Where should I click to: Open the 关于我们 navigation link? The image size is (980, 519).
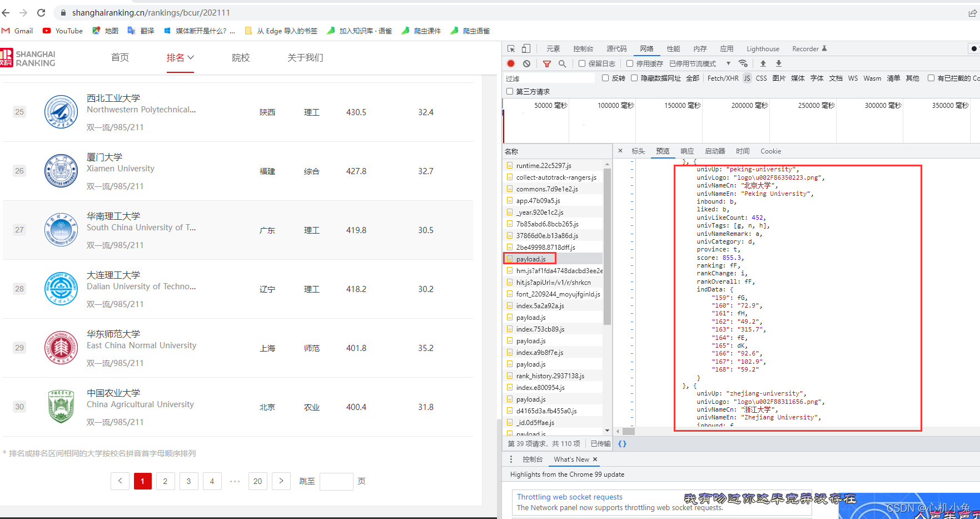pos(305,57)
